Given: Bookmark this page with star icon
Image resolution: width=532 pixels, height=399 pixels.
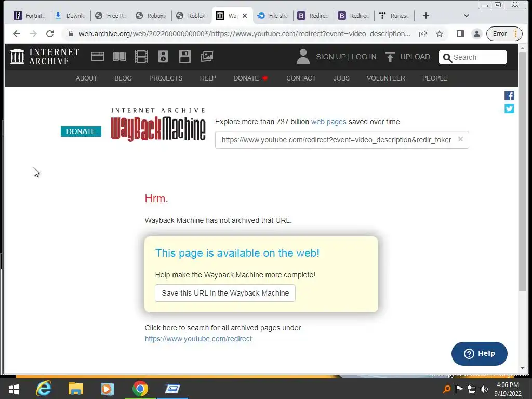Looking at the screenshot, I should [440, 34].
